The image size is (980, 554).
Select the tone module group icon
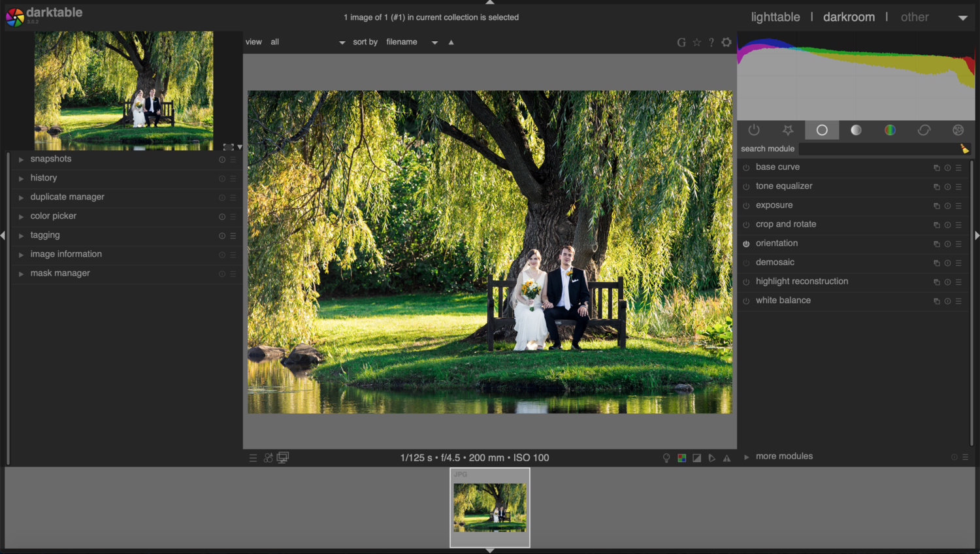(x=856, y=130)
